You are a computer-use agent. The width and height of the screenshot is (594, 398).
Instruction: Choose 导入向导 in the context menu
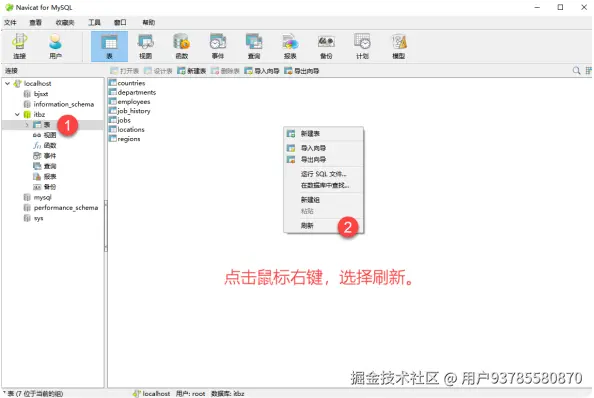pyautogui.click(x=324, y=148)
